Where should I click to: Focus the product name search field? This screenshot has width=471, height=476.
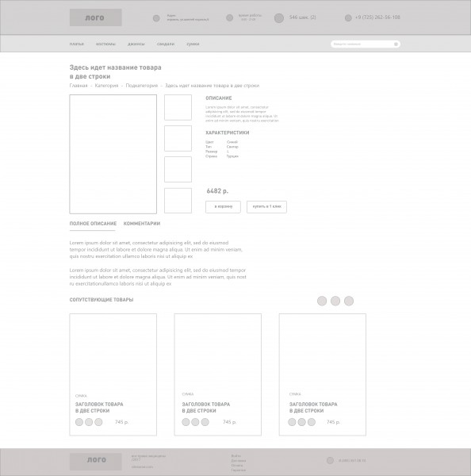[x=366, y=44]
